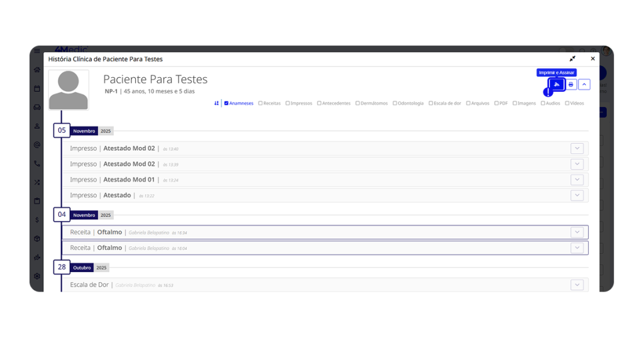Uncheck the Anamneses filter checkbox

(226, 103)
